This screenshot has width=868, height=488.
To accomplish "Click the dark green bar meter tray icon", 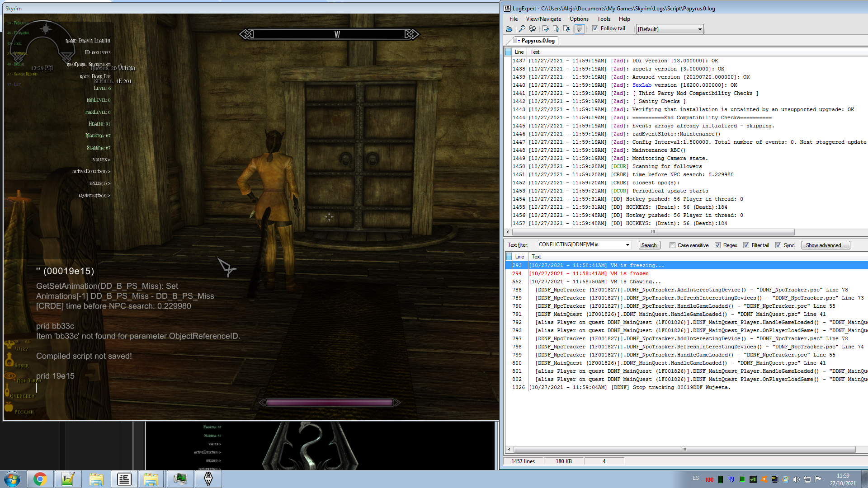I will pos(721,479).
